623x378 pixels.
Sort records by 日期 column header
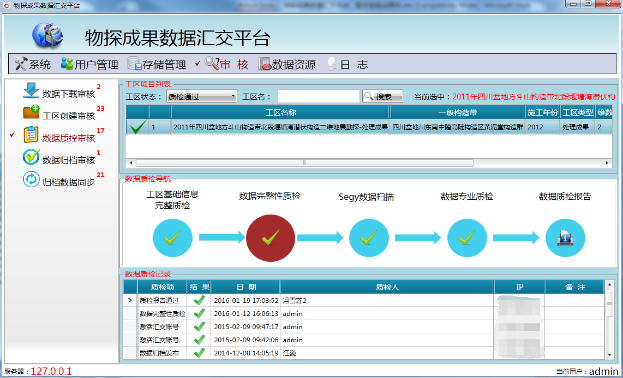245,287
